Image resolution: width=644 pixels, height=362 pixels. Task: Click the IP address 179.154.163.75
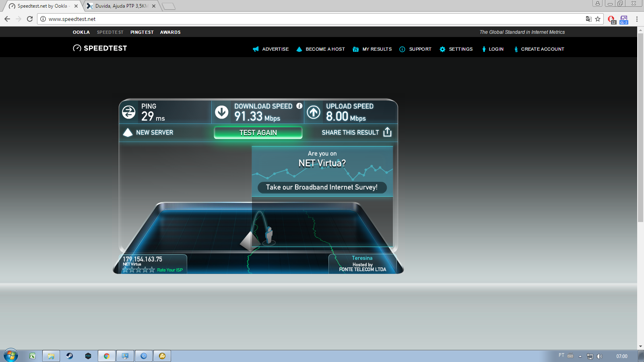142,259
